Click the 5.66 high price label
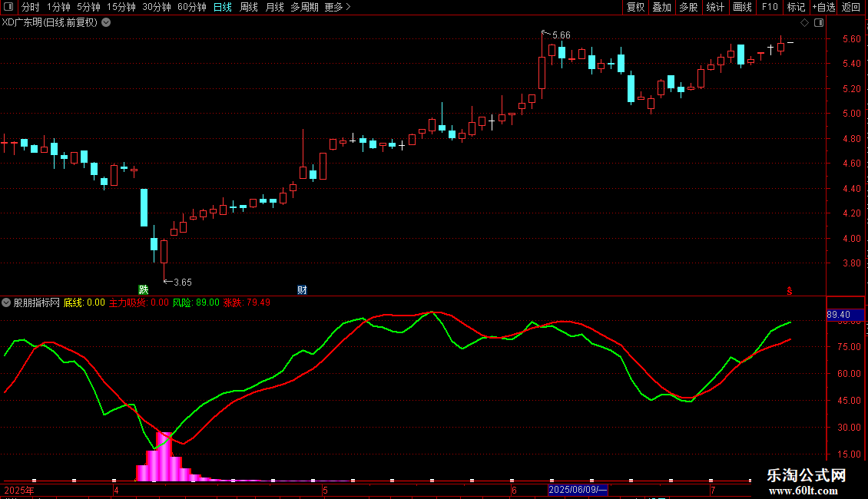Screen dimensions: 868x499 point(561,35)
